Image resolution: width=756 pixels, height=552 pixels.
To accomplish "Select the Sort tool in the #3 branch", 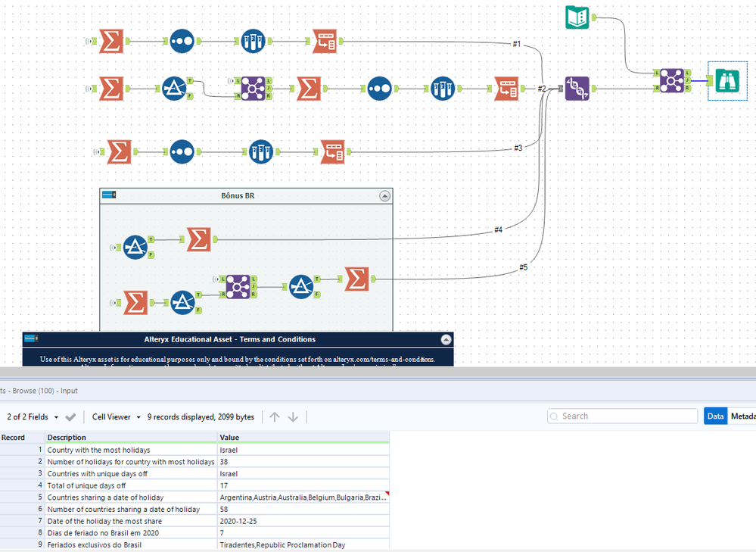I will click(x=182, y=151).
